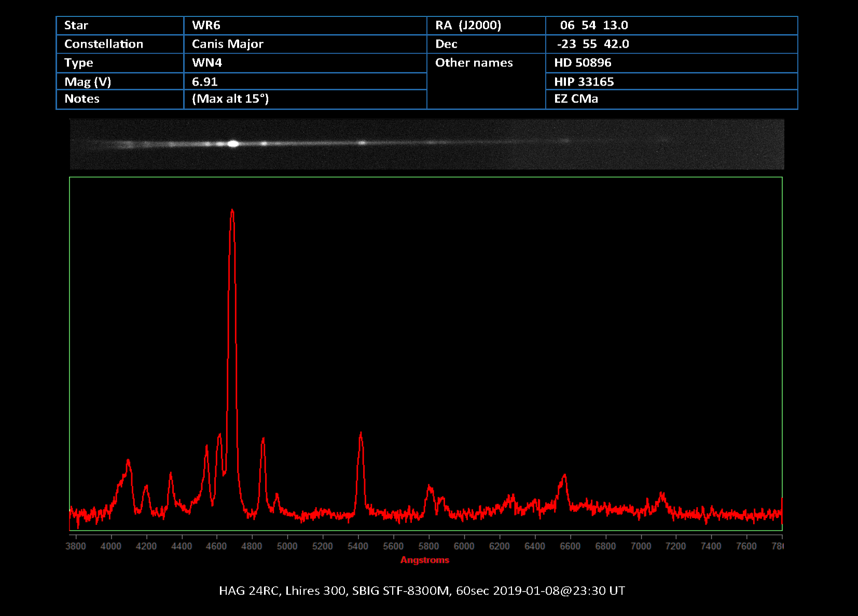Click the Other names label cell
Screen dimensions: 858x616
(474, 63)
